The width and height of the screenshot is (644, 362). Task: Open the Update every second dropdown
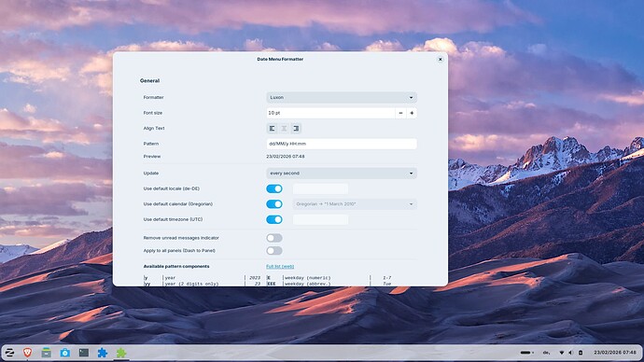pos(342,174)
